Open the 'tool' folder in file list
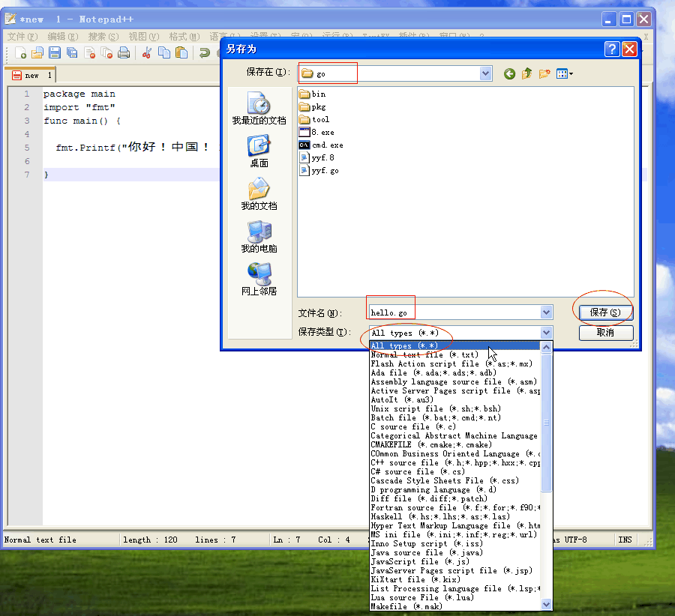 point(320,119)
